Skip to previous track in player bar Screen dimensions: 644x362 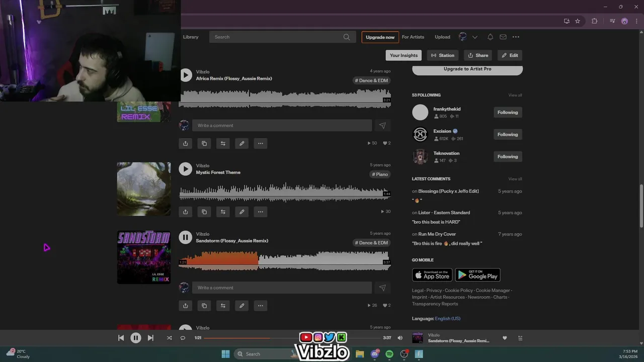coord(121,338)
